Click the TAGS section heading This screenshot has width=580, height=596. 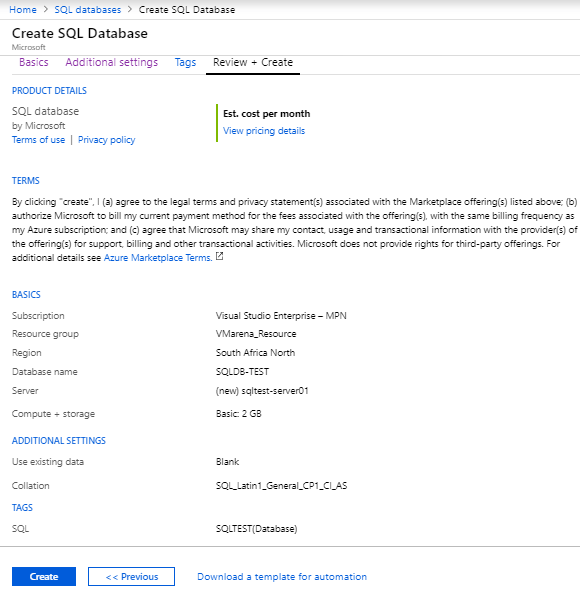[x=22, y=507]
